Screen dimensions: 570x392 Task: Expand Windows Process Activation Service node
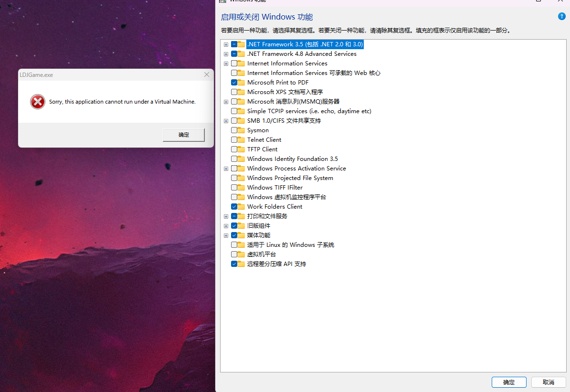[226, 169]
